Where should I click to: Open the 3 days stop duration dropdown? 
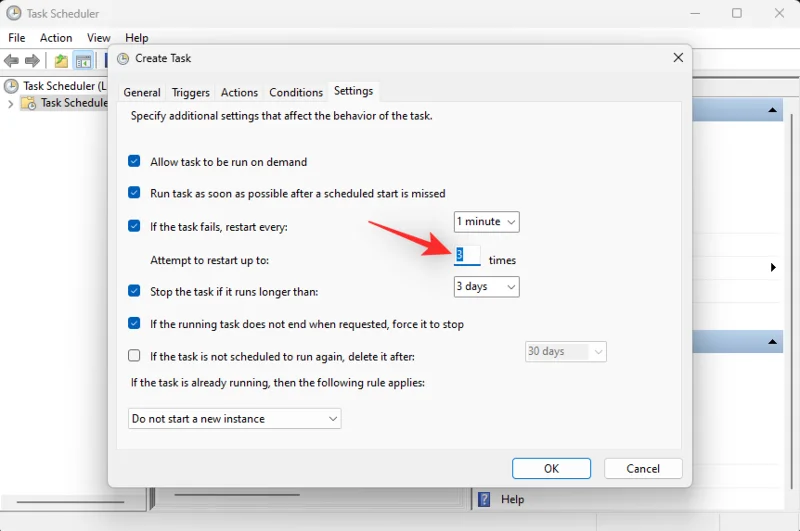(486, 287)
